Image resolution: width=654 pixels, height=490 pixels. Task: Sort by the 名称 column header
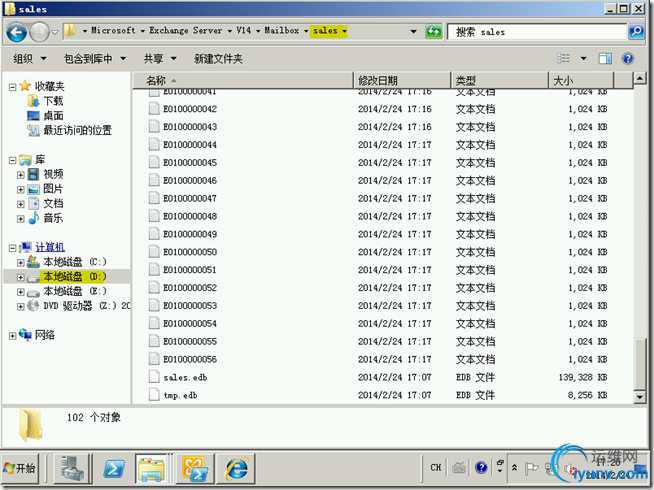pyautogui.click(x=243, y=80)
